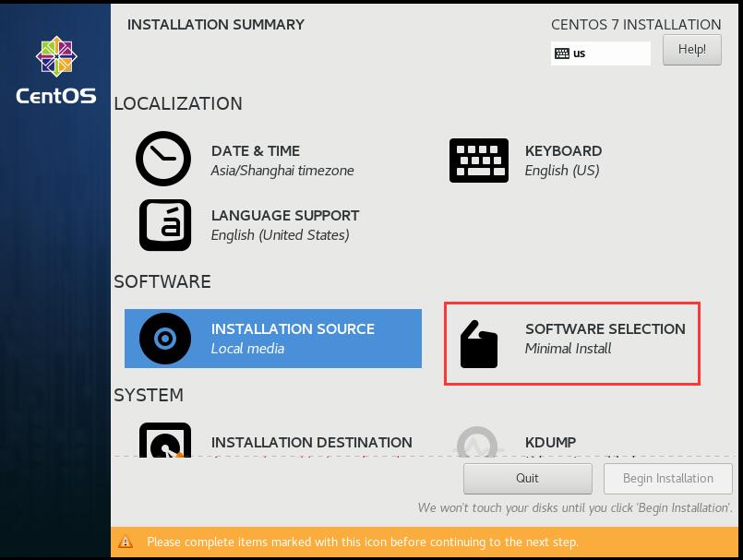The height and width of the screenshot is (560, 743).
Task: Click the small keyboard icon beside us
Action: tap(562, 54)
